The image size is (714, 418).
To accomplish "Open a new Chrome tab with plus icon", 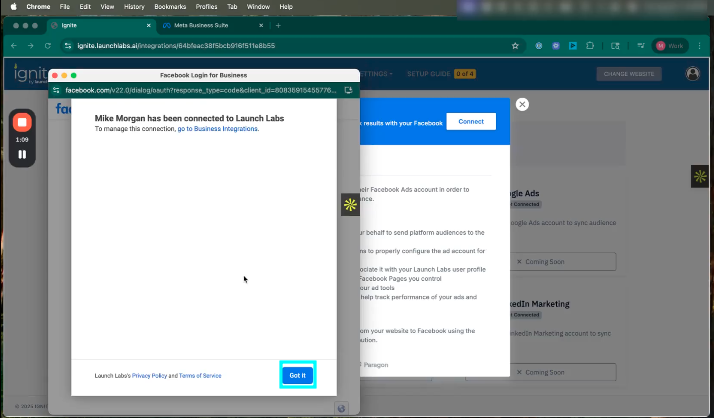I will coord(278,25).
